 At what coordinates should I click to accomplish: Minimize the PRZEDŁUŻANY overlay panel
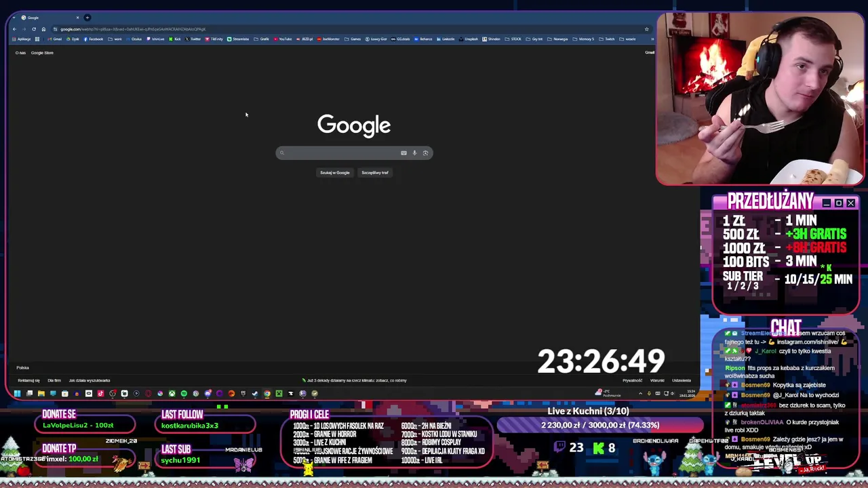click(x=826, y=203)
